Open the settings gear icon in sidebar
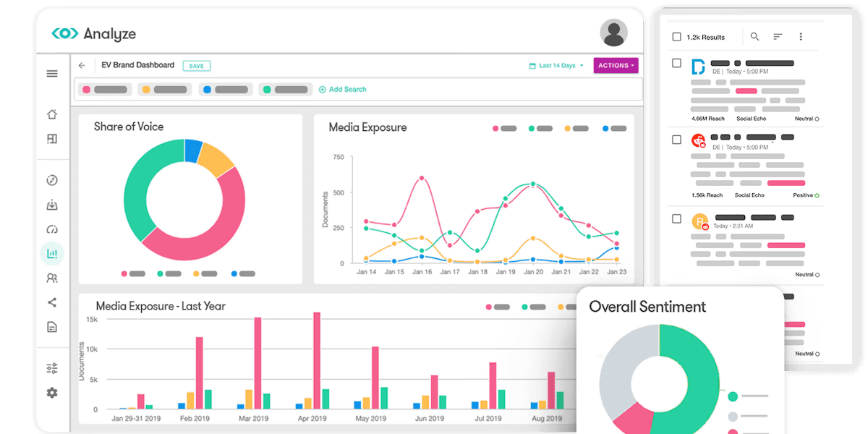The image size is (868, 434). (x=52, y=393)
